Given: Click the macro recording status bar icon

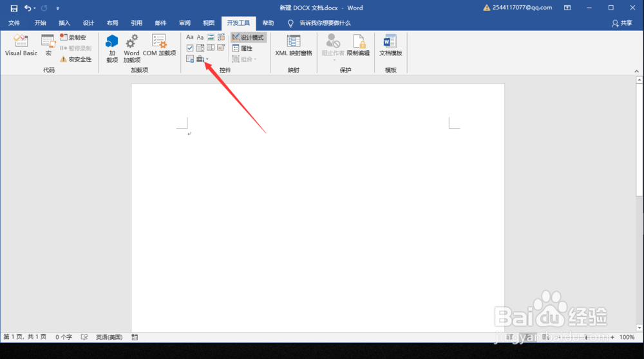Looking at the screenshot, I should click(135, 337).
